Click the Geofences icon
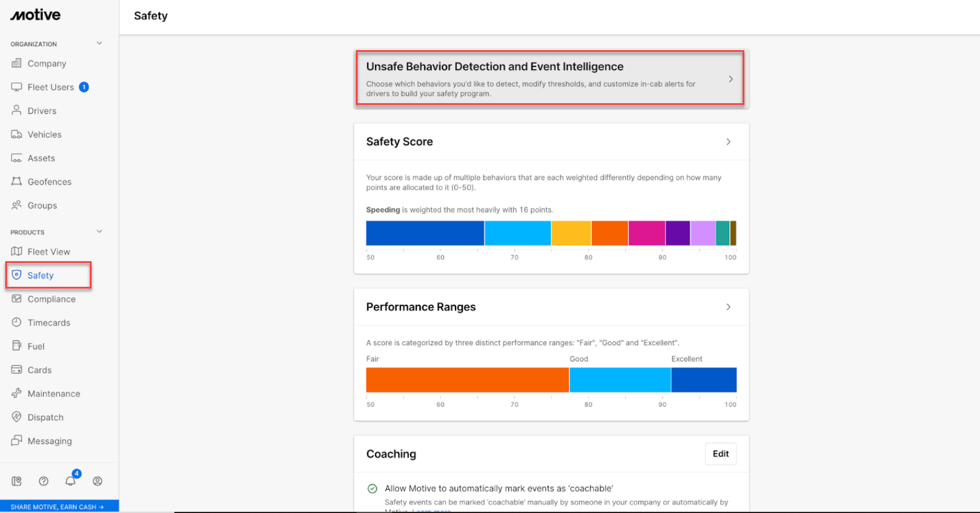980x513 pixels. point(16,181)
